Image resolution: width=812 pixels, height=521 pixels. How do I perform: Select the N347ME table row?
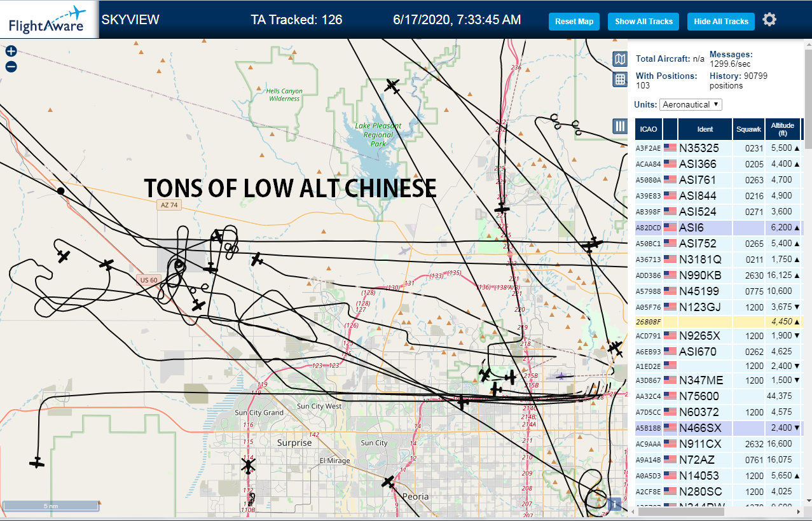tap(719, 380)
